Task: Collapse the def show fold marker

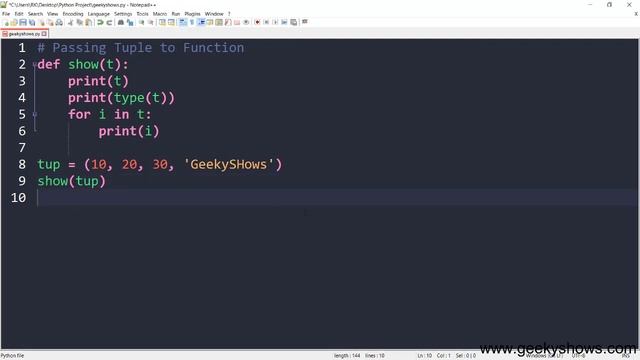Action: tap(35, 64)
